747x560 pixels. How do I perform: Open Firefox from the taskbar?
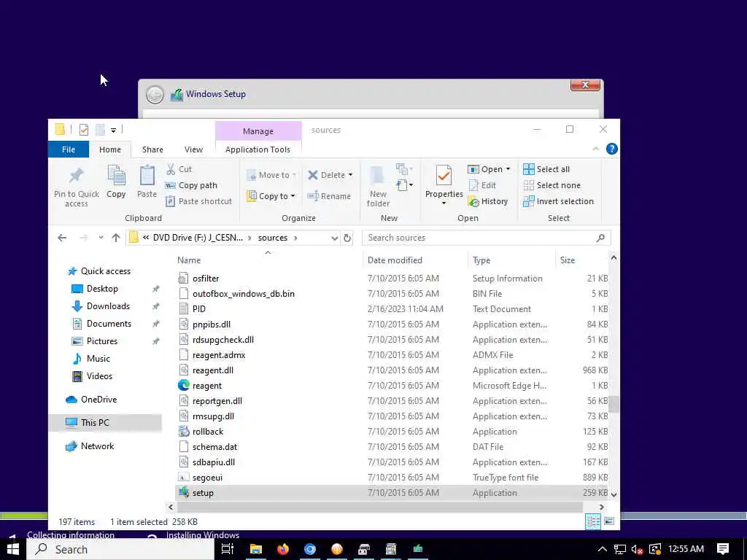[x=283, y=549]
